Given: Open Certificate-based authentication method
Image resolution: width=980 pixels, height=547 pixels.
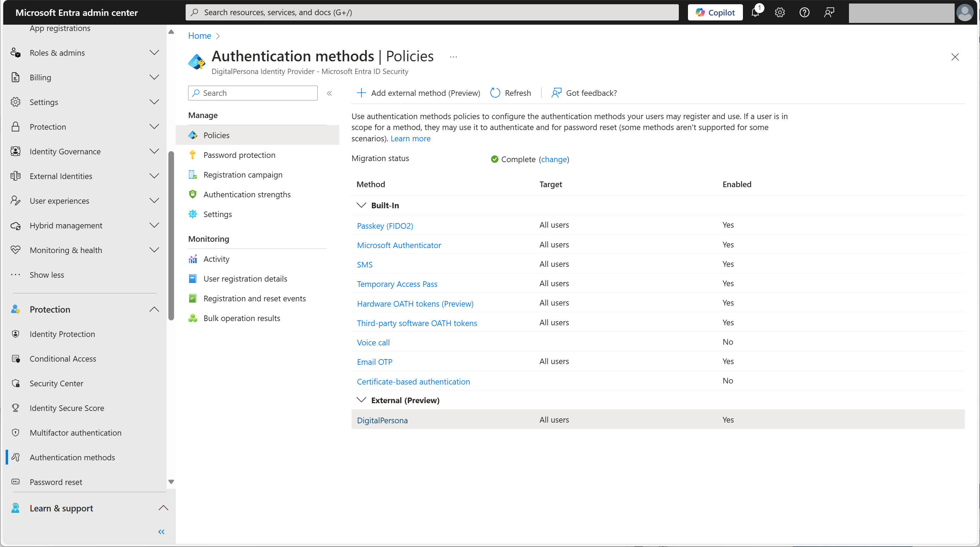Looking at the screenshot, I should click(x=413, y=381).
